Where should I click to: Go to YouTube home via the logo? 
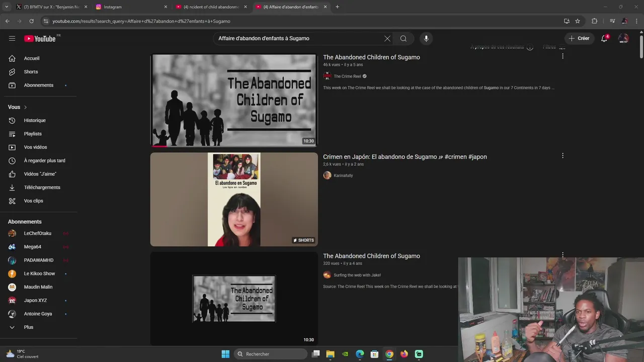point(40,39)
